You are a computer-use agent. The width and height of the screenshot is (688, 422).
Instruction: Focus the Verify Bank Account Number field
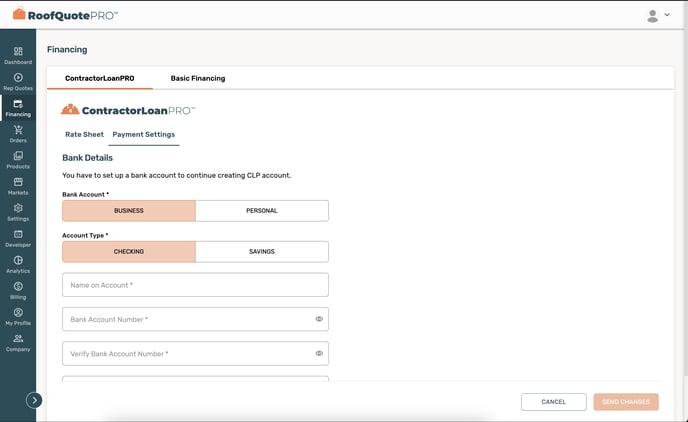pyautogui.click(x=195, y=353)
